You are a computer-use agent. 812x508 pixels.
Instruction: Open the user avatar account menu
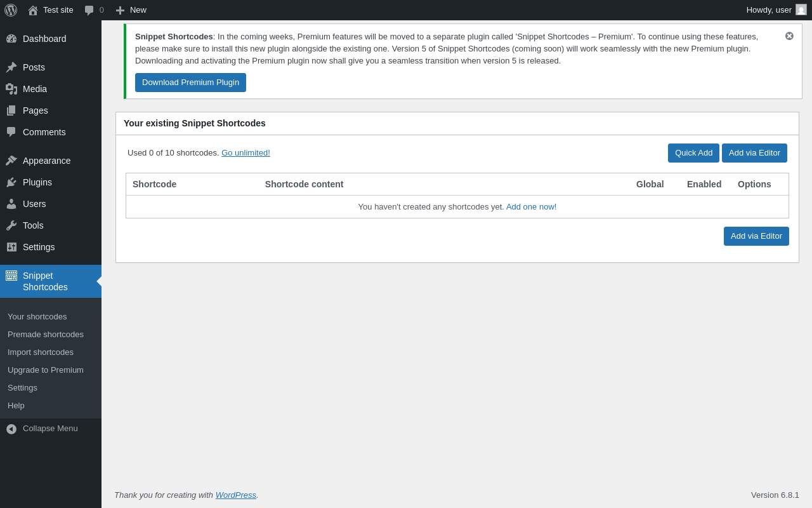(x=801, y=10)
